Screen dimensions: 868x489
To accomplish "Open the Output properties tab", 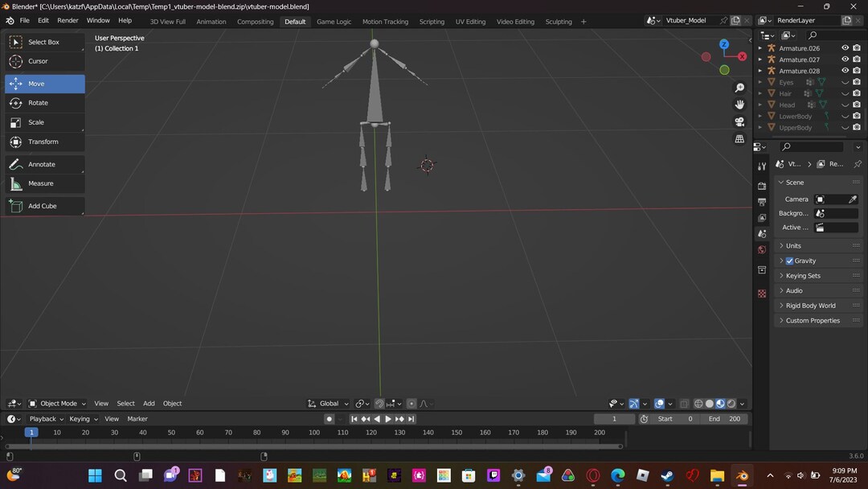I will [x=762, y=202].
